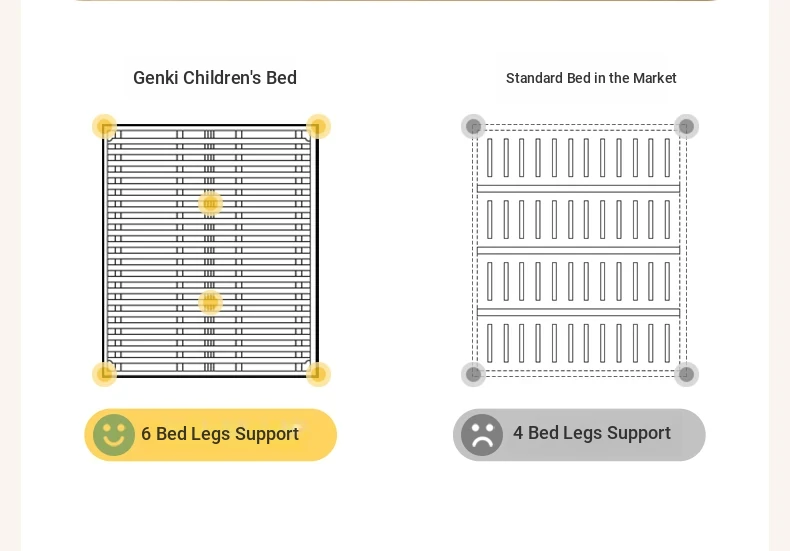The width and height of the screenshot is (790, 551).
Task: Click the first horizontal crossbar in the standard bed
Action: [x=578, y=189]
